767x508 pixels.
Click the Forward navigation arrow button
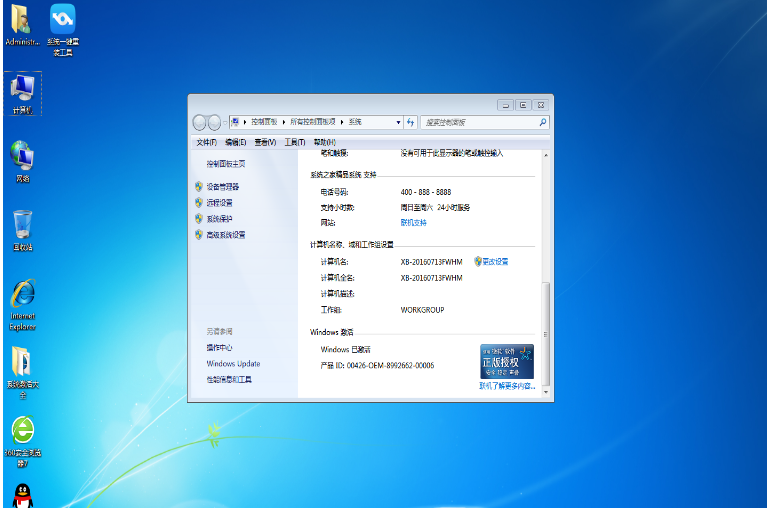click(214, 122)
